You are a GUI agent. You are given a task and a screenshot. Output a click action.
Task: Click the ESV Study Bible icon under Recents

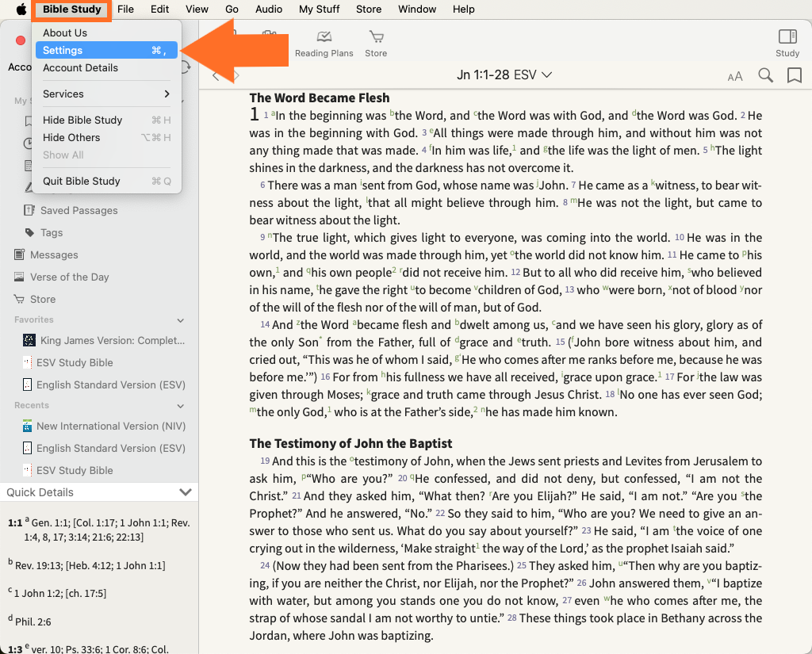coord(28,470)
